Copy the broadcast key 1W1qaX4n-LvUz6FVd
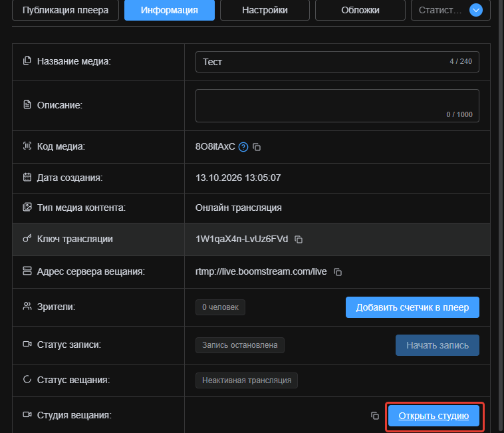 (299, 239)
